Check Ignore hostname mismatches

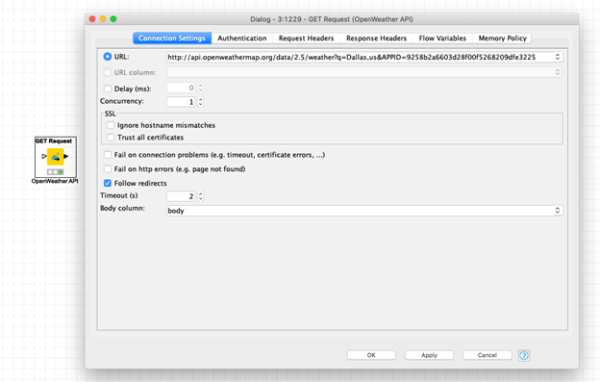[111, 125]
